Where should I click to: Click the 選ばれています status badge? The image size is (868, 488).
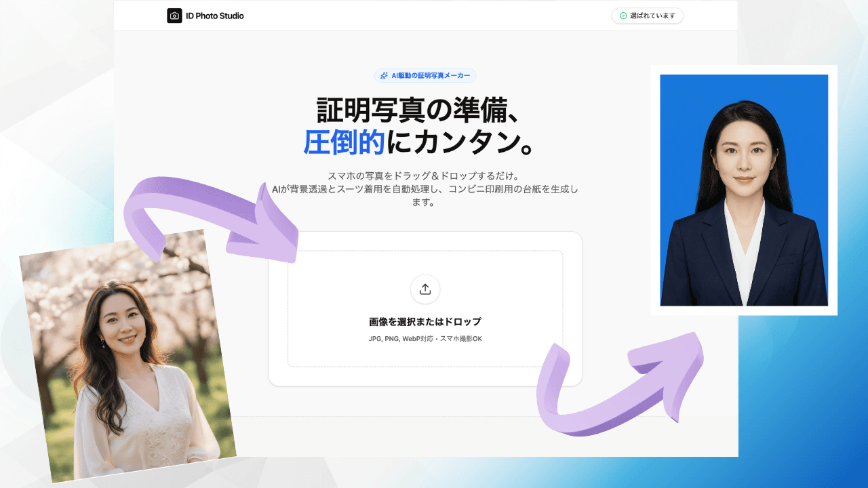[648, 16]
